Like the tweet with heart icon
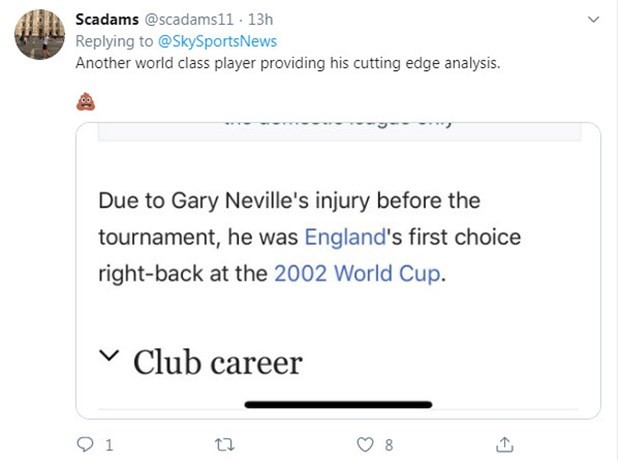 [365, 442]
